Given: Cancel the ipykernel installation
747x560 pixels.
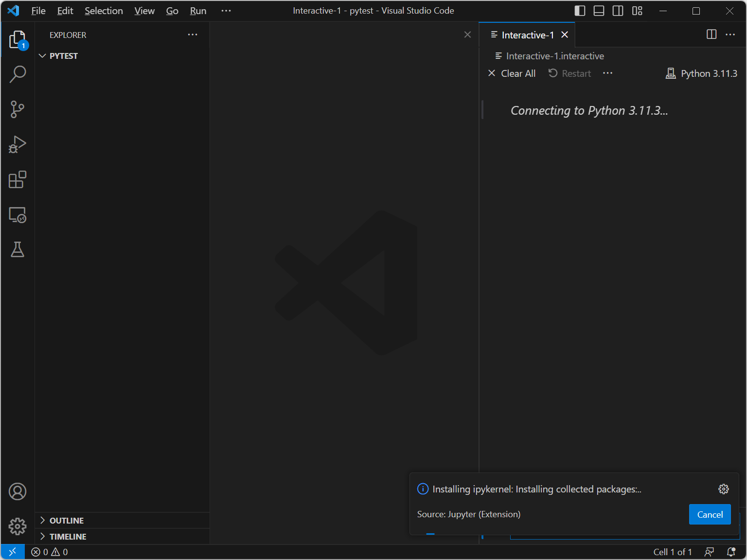Looking at the screenshot, I should tap(710, 514).
